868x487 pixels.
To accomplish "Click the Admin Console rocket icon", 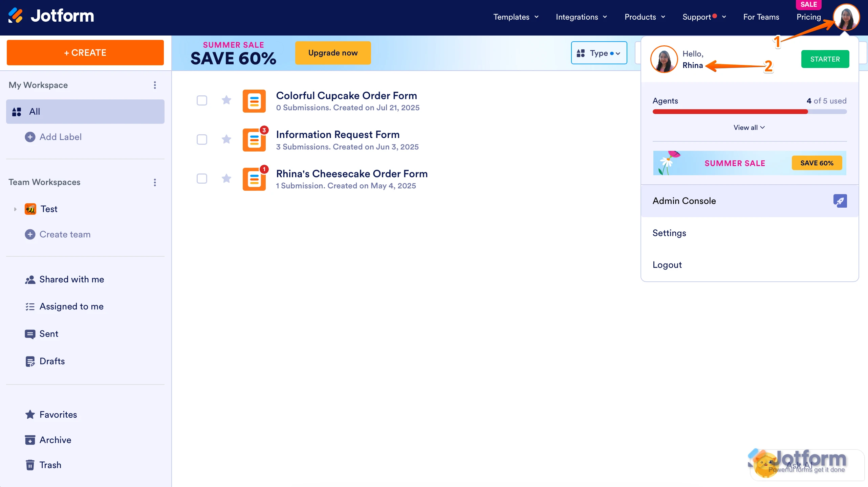I will click(840, 201).
